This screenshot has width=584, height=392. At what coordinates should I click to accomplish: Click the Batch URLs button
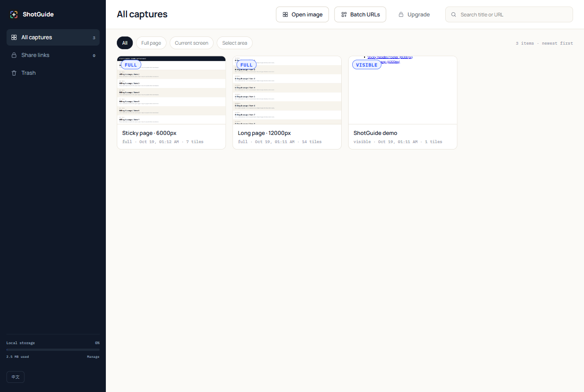[x=360, y=15]
